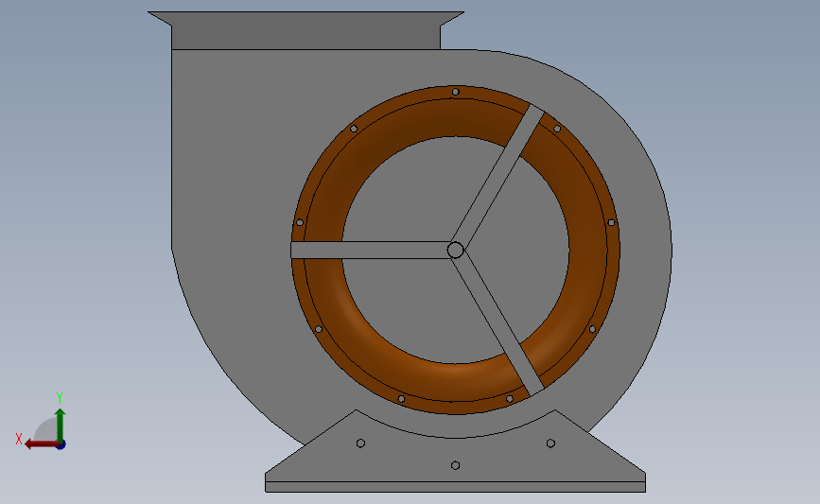Select the bottom edge strip of base plate

click(x=456, y=487)
